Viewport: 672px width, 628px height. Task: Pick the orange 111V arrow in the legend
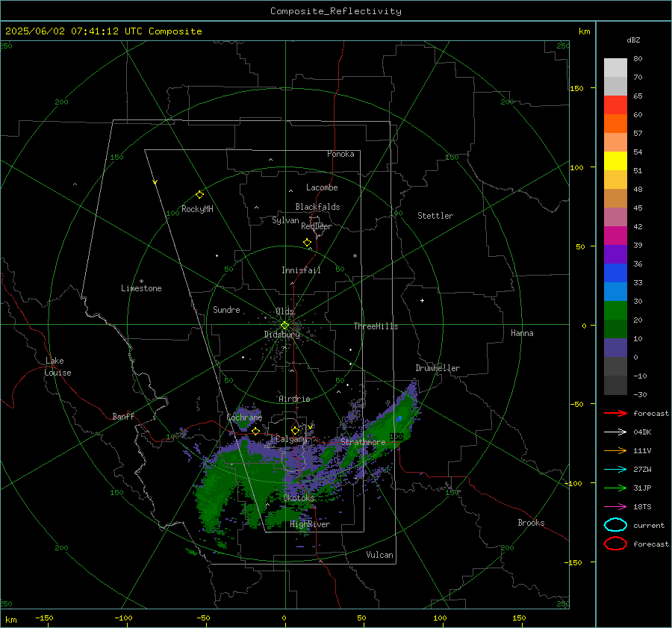click(615, 450)
